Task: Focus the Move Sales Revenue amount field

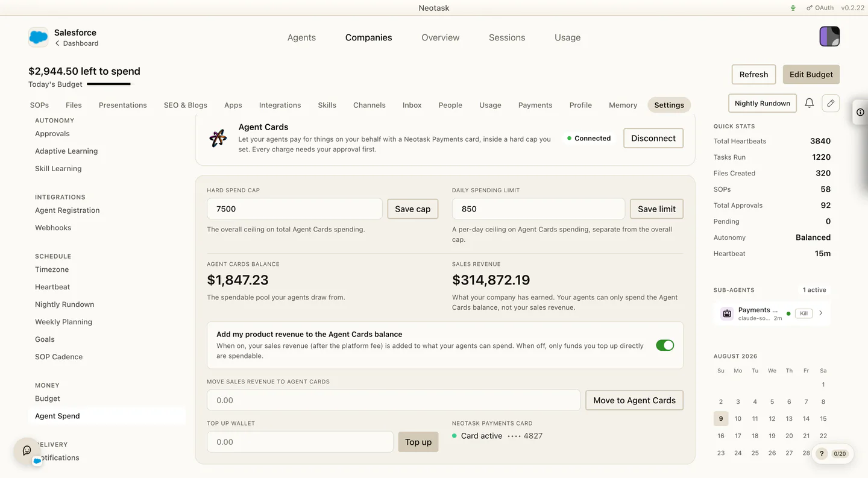Action: [x=394, y=400]
